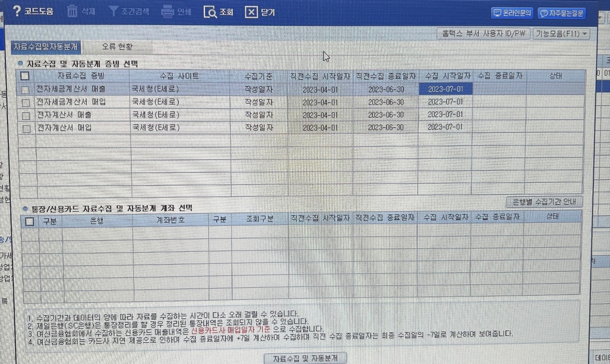Toggle the select-all checkbox in 증빙 table header
The height and width of the screenshot is (364, 610).
[x=25, y=76]
